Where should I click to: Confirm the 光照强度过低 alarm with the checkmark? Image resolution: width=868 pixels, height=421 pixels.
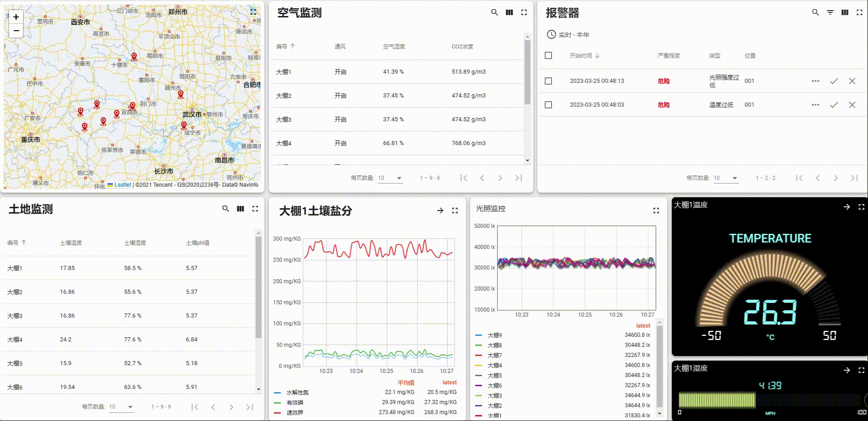tap(833, 81)
